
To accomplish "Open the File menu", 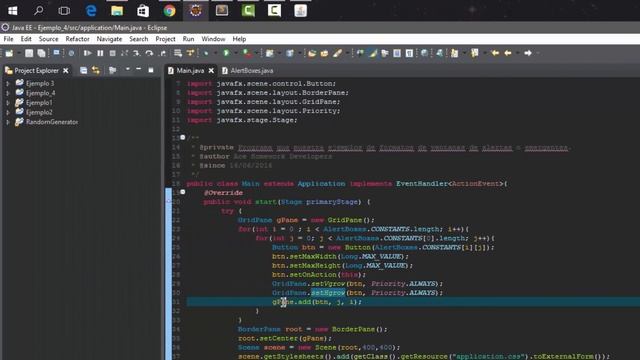I will (8, 39).
